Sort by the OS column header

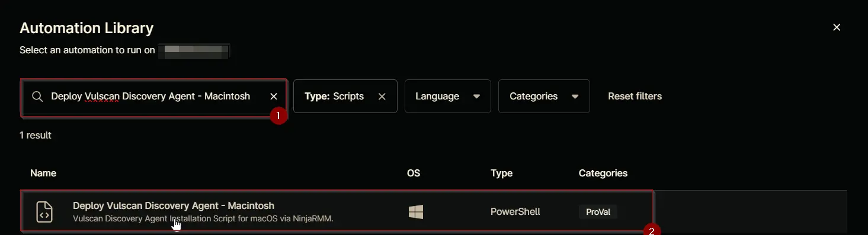tap(414, 173)
